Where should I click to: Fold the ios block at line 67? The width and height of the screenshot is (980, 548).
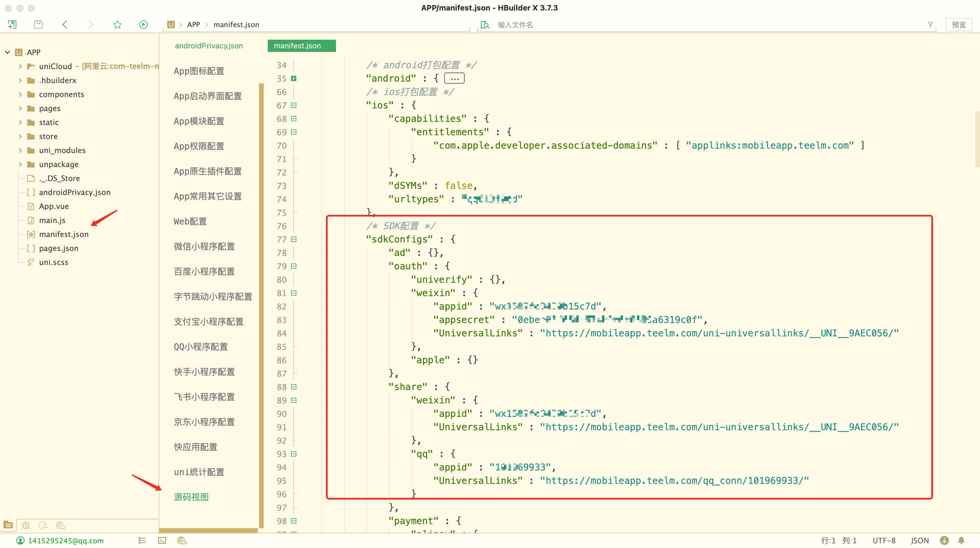point(294,105)
